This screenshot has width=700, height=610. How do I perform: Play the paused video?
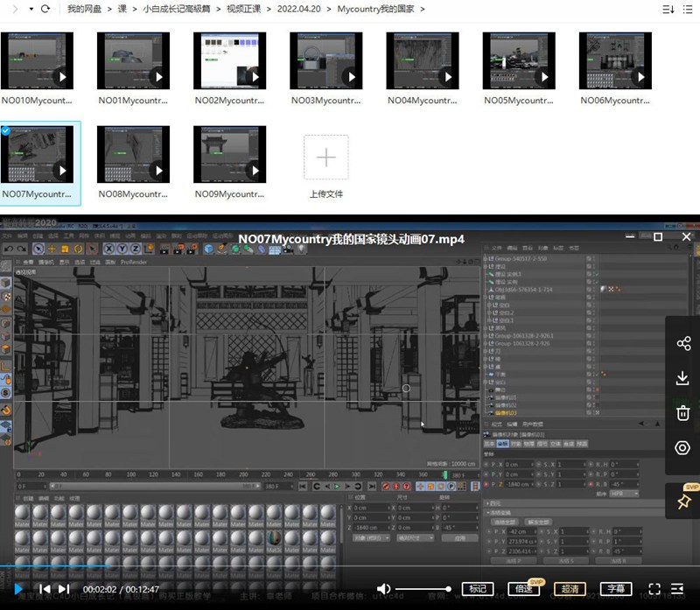[18, 589]
